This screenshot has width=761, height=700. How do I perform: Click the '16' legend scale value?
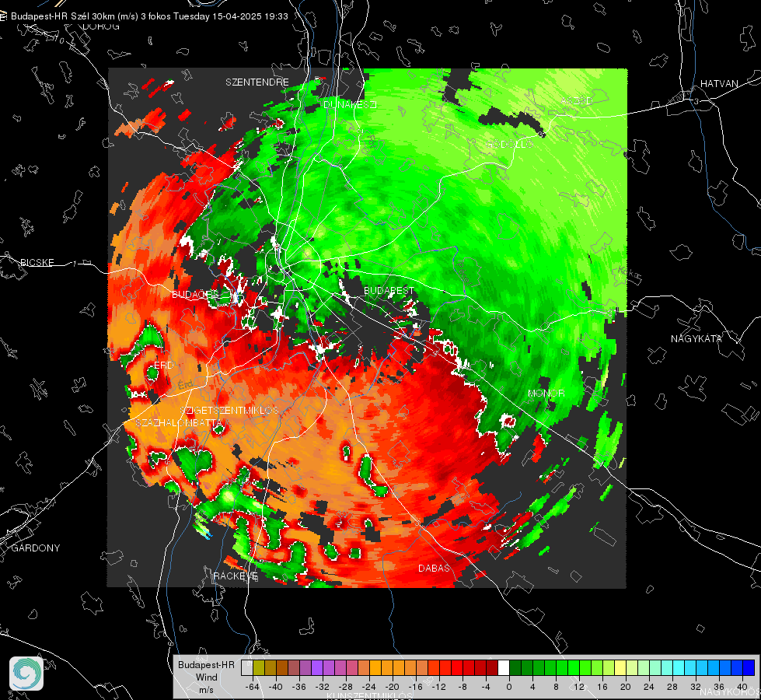pyautogui.click(x=602, y=687)
